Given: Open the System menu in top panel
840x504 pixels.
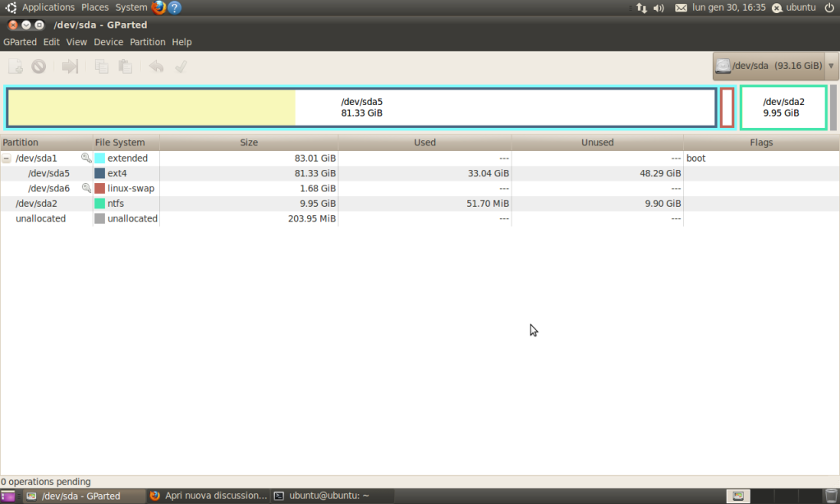Looking at the screenshot, I should 131,7.
